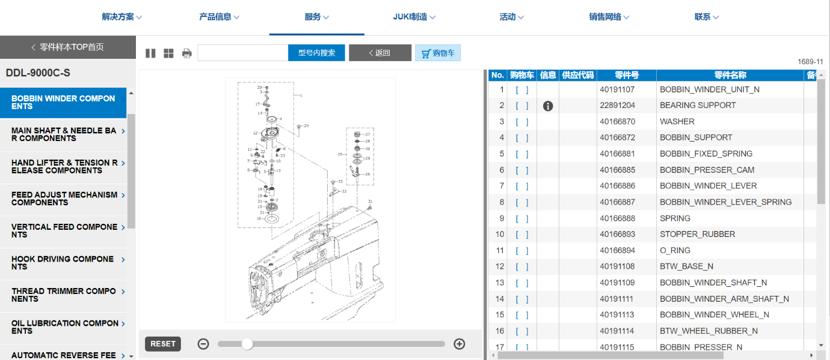This screenshot has height=360, width=830.
Task: Expand the 销售网络 dropdown menu
Action: pyautogui.click(x=609, y=17)
